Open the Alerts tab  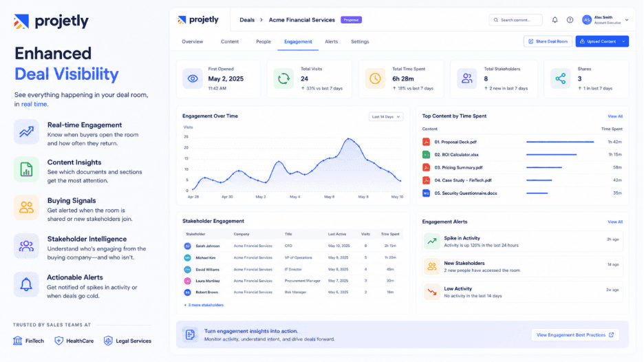[x=331, y=41]
